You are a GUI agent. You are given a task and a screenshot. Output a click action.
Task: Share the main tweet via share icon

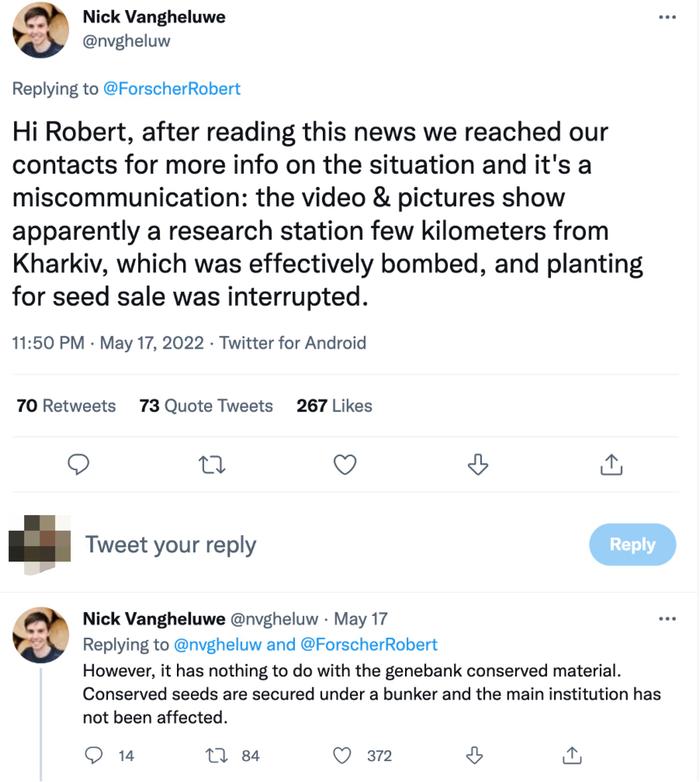[611, 464]
